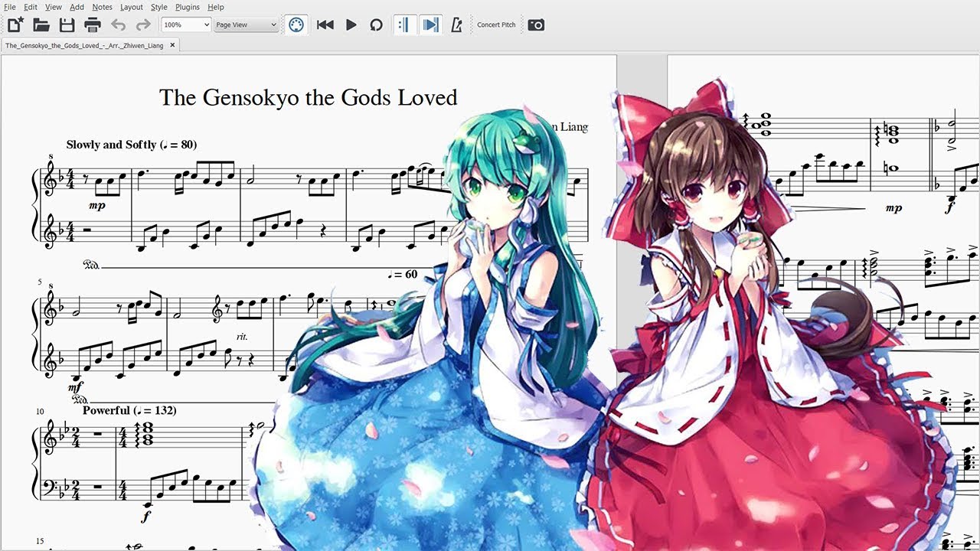The image size is (980, 551).
Task: Toggle the metronome icon
Action: point(457,24)
